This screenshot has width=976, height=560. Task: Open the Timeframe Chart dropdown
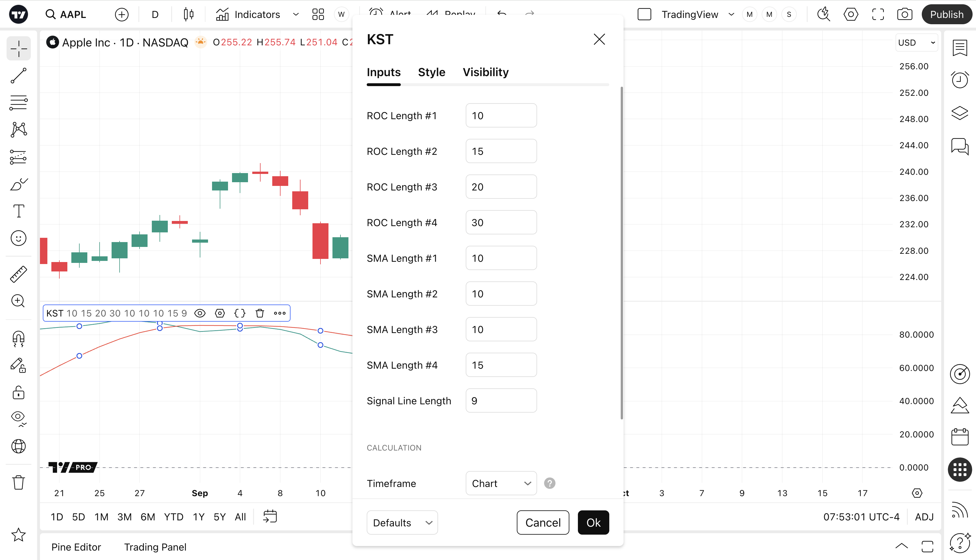[501, 484]
